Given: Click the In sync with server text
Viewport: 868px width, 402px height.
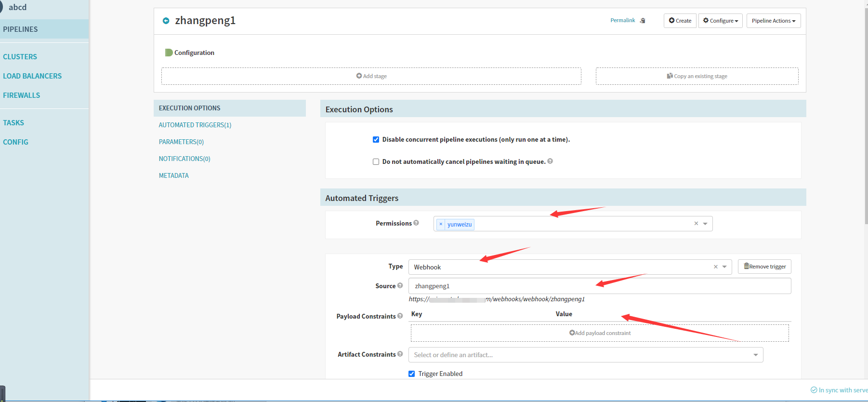Looking at the screenshot, I should [843, 390].
